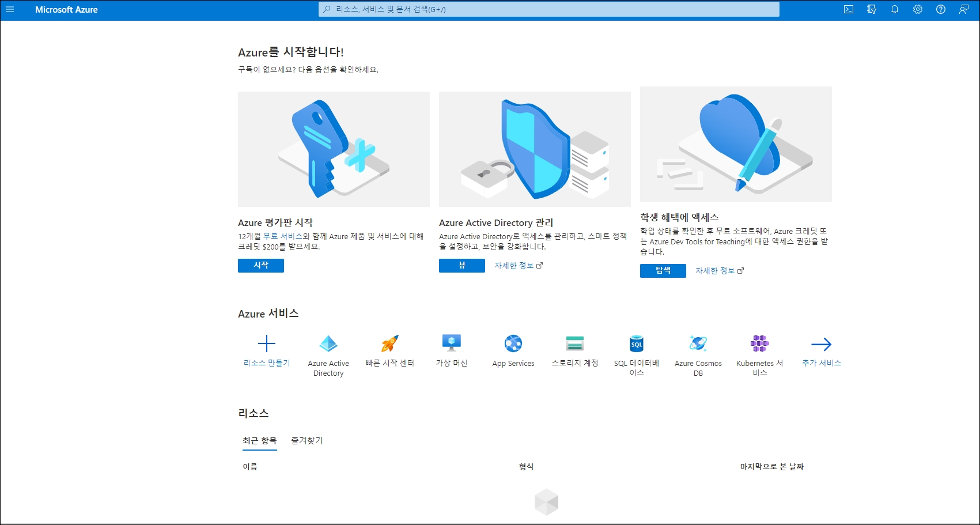
Task: Open the Kubernetes 서비스 icon
Action: coord(760,344)
